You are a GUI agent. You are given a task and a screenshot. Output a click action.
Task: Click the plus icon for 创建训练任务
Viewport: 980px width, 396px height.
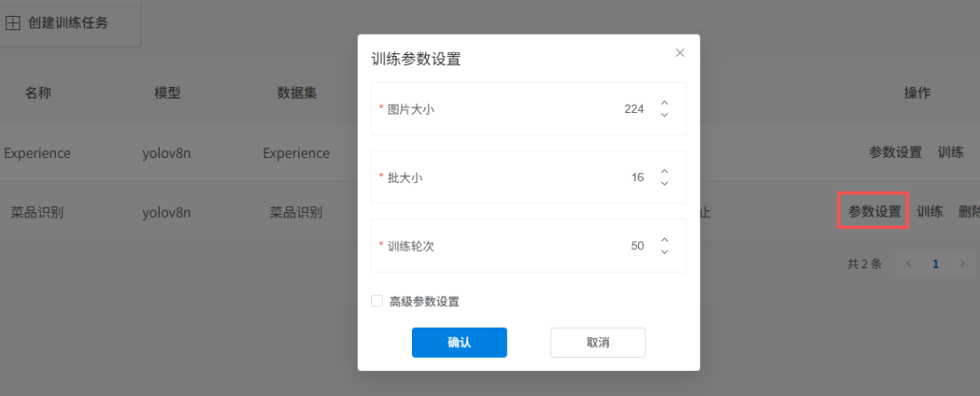(x=13, y=23)
